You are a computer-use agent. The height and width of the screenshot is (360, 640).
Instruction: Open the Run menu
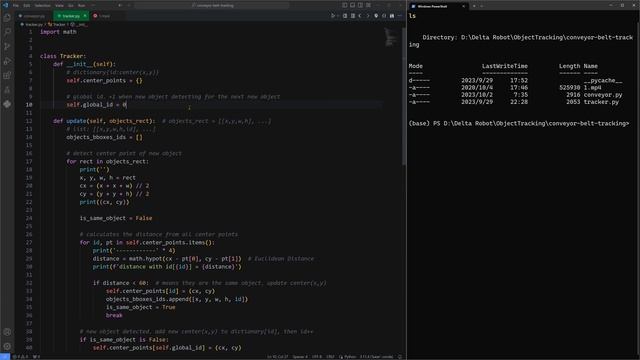click(x=82, y=6)
